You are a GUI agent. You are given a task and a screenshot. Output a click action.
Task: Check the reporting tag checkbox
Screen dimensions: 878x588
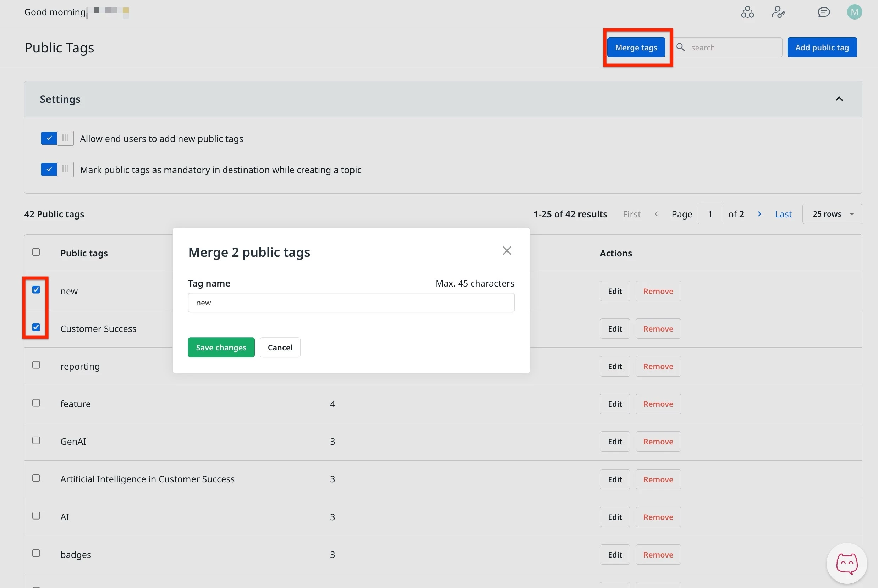point(36,365)
